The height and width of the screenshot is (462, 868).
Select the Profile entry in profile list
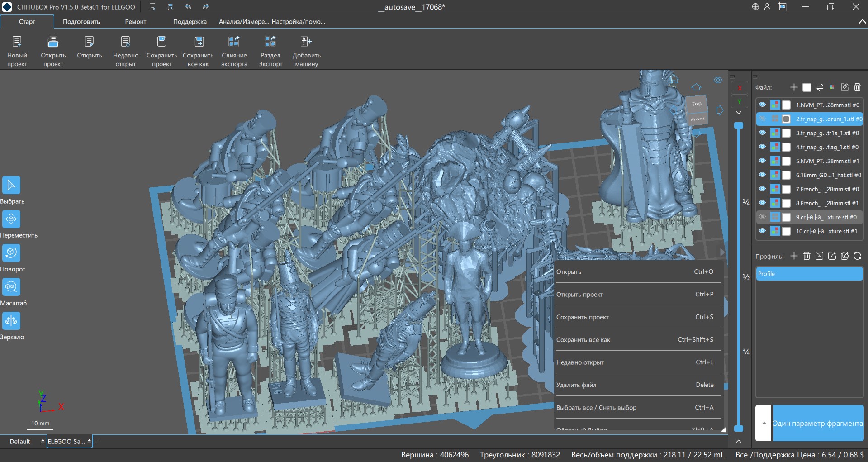(x=809, y=274)
